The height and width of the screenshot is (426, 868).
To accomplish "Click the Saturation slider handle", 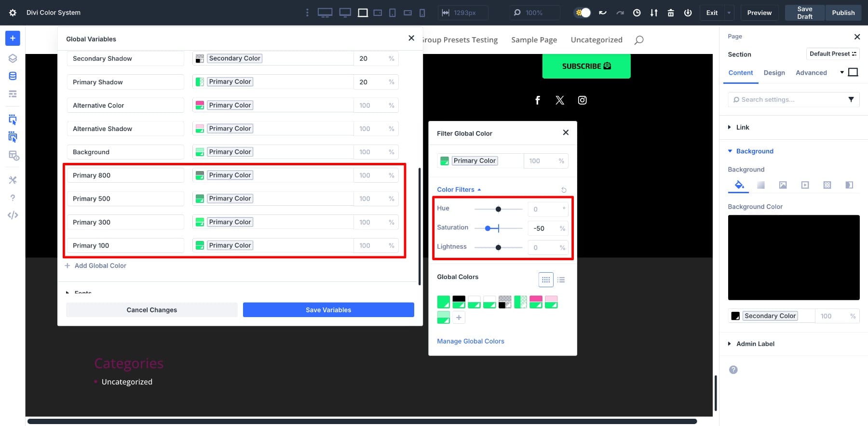I will (x=488, y=228).
